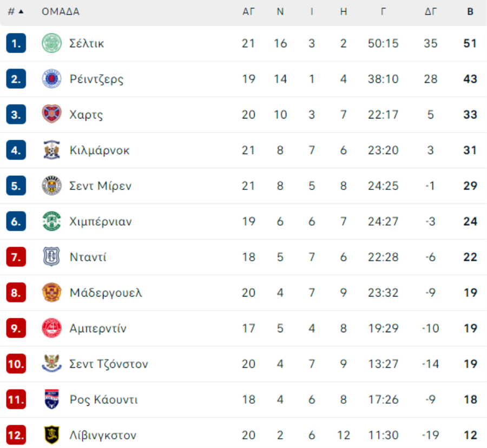Viewport: 487px width, 448px height.
Task: Sort the table by ΟΜΑΔΑ column header
Action: coord(61,12)
